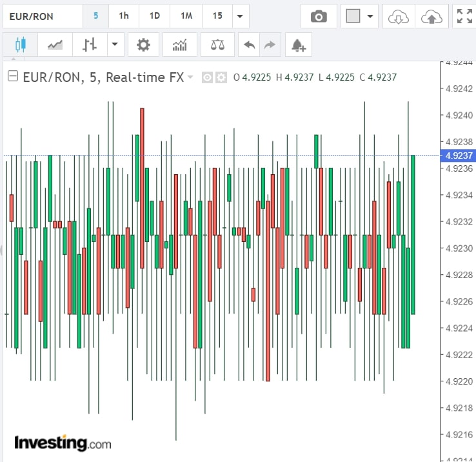Click the compare scales icon
Viewport: 476px width, 462px height.
coord(217,45)
